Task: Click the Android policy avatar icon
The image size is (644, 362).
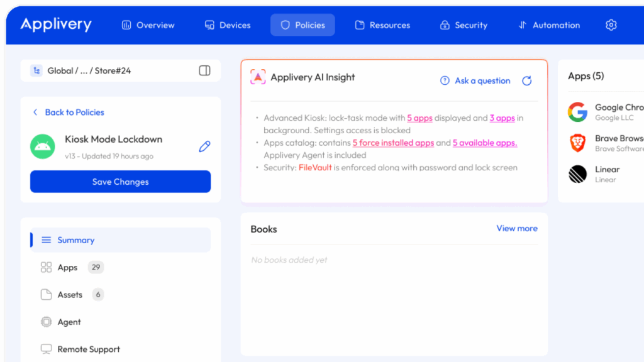Action: [43, 146]
